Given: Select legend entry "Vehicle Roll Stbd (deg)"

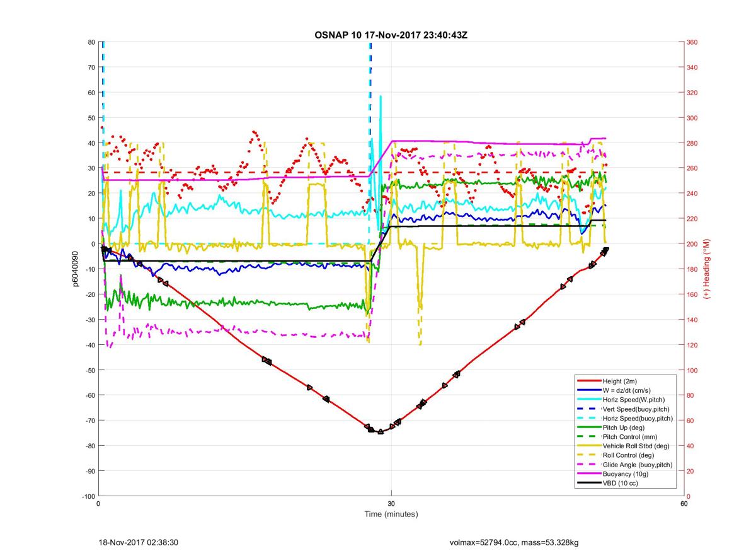Looking at the screenshot, I should pos(636,446).
